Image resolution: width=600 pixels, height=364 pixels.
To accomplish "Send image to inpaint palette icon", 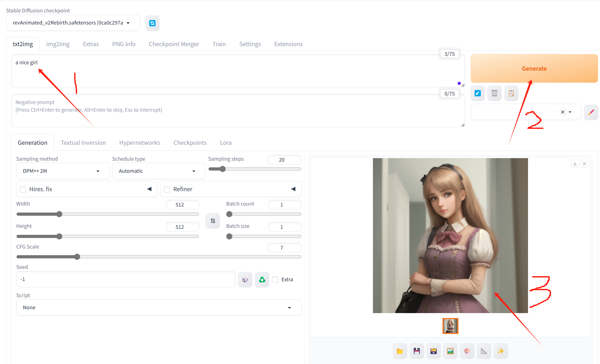I will (467, 351).
